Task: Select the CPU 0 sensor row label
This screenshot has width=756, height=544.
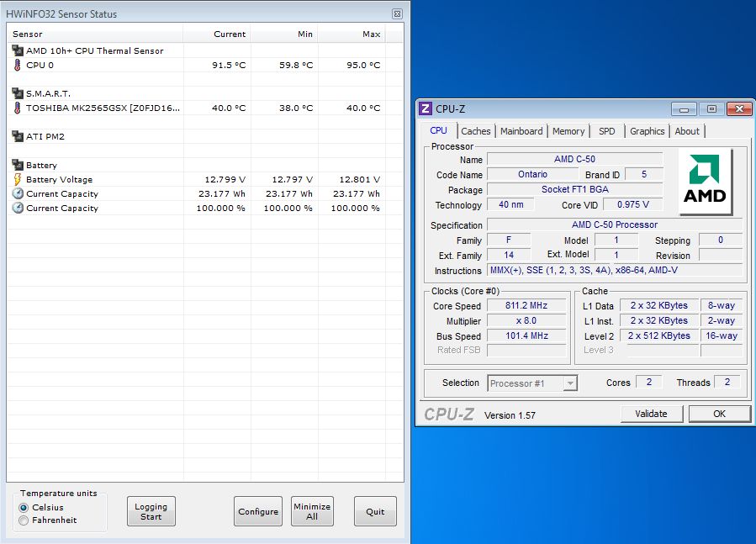Action: 40,65
